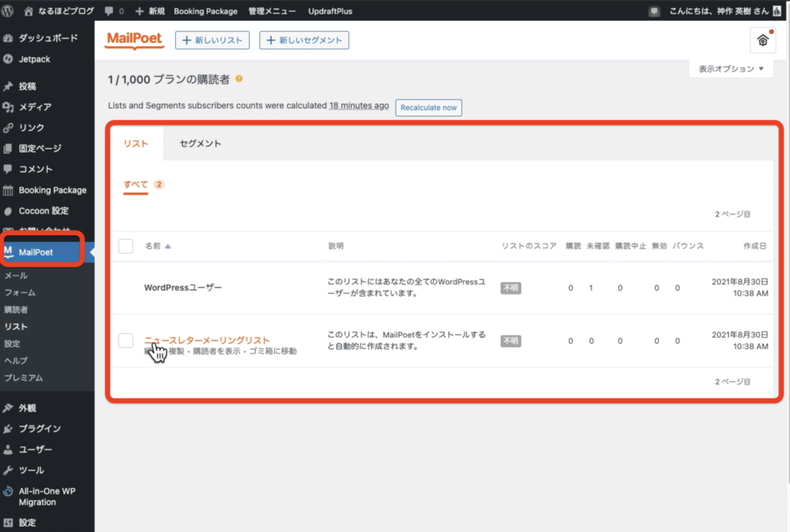Expand the 表示オプション dropdown
The width and height of the screenshot is (790, 532).
click(731, 69)
